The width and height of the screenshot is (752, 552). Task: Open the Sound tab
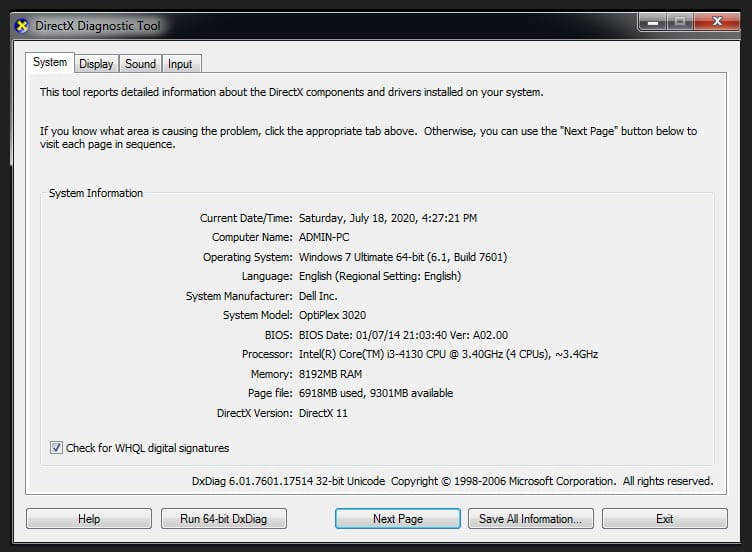[141, 64]
